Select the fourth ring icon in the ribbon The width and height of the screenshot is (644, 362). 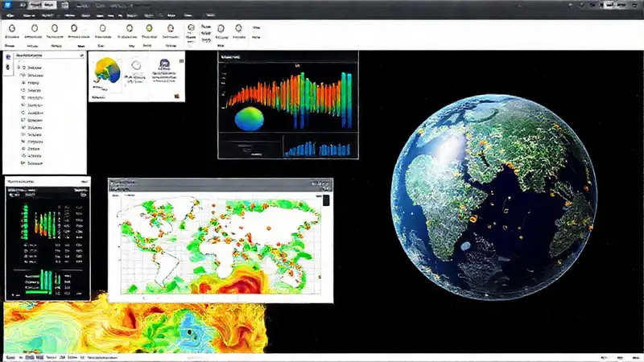pos(74,28)
